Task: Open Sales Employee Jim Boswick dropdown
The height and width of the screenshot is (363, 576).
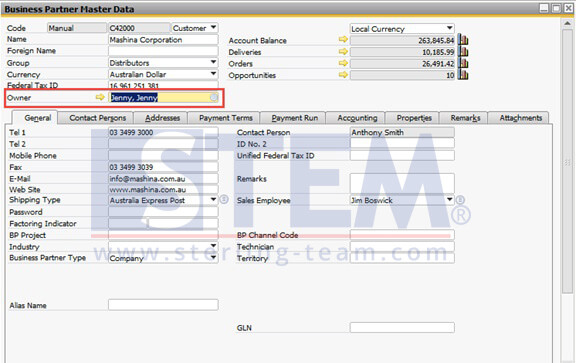Action: tap(450, 200)
